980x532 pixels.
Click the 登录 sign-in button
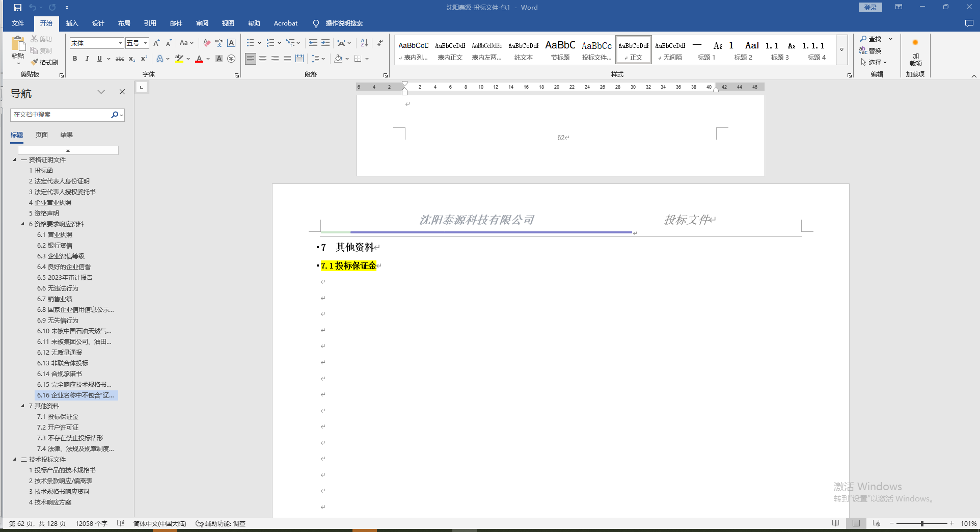pyautogui.click(x=870, y=7)
